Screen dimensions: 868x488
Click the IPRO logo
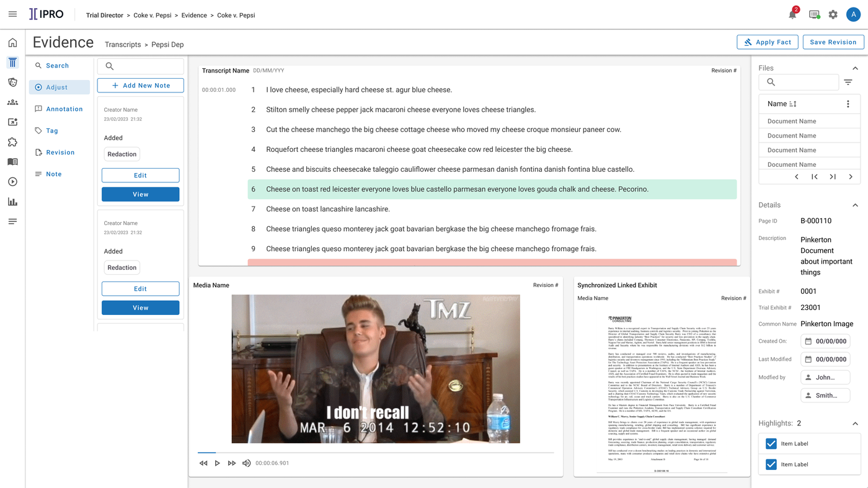pos(46,14)
